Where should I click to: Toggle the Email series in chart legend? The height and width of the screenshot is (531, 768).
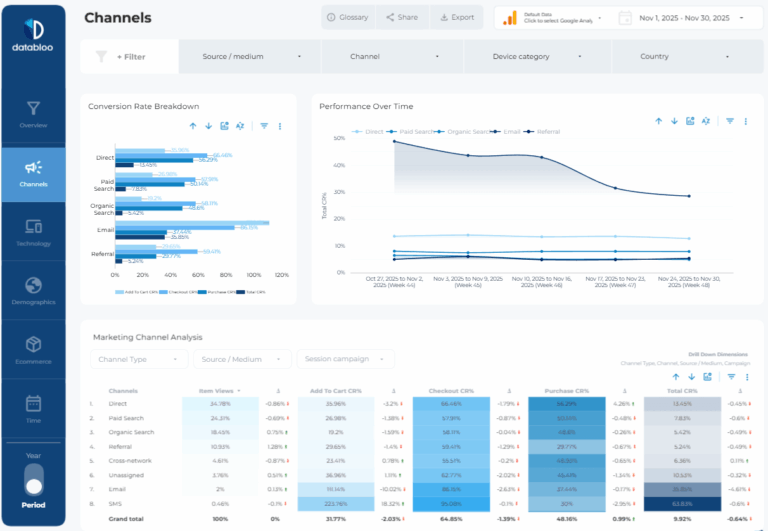coord(507,132)
